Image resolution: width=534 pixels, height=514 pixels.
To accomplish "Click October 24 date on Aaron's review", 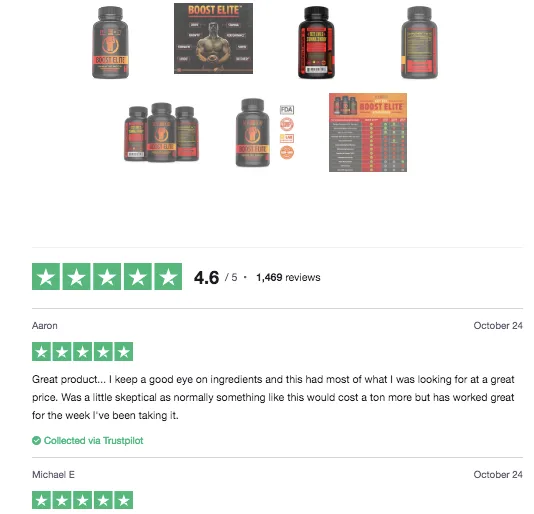I will (x=498, y=326).
